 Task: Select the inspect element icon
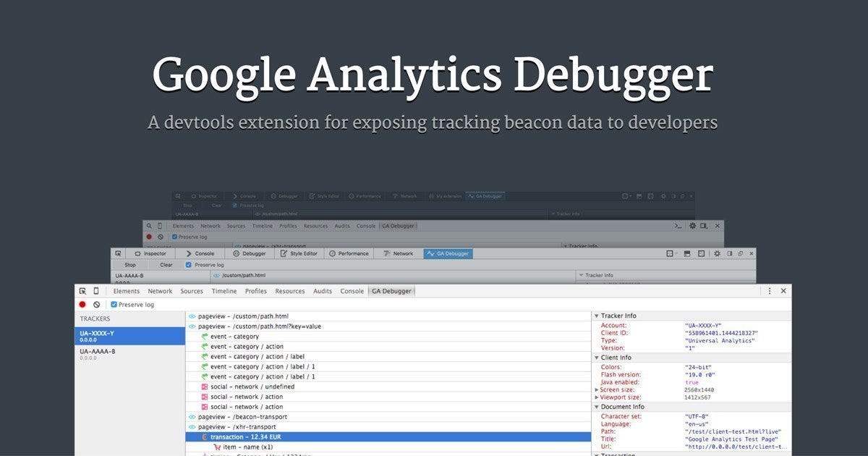[x=82, y=290]
